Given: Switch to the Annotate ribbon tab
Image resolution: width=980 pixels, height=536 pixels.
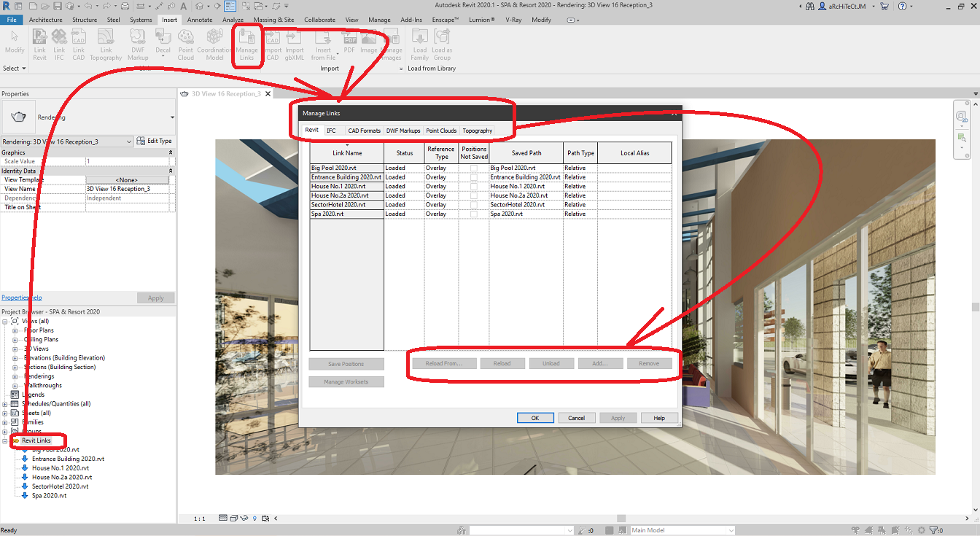Looking at the screenshot, I should tap(199, 20).
